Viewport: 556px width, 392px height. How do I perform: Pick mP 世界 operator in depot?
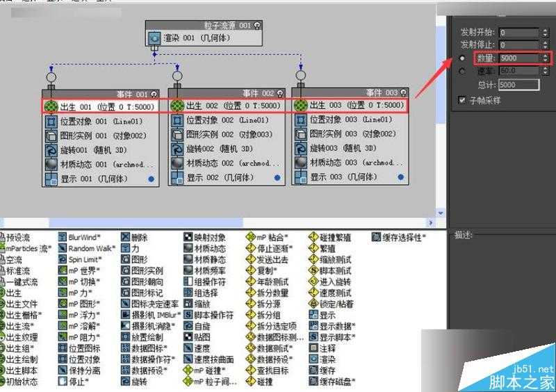[x=79, y=270]
